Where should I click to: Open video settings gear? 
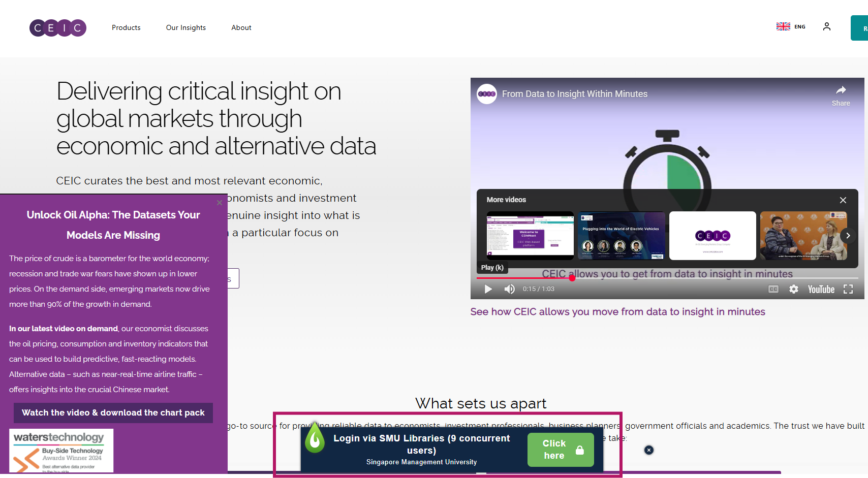(x=794, y=289)
